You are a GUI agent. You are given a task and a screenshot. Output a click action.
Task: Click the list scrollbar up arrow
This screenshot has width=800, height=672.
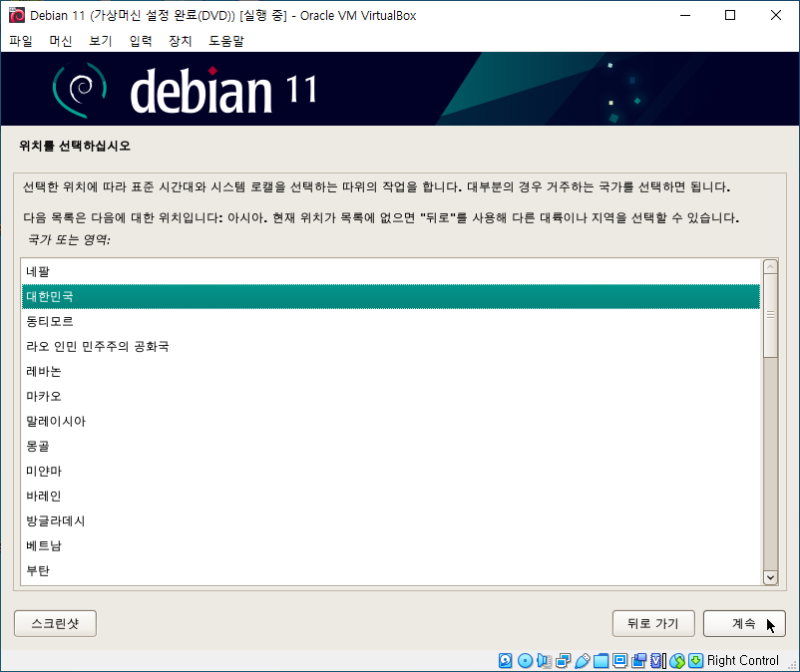[x=770, y=266]
